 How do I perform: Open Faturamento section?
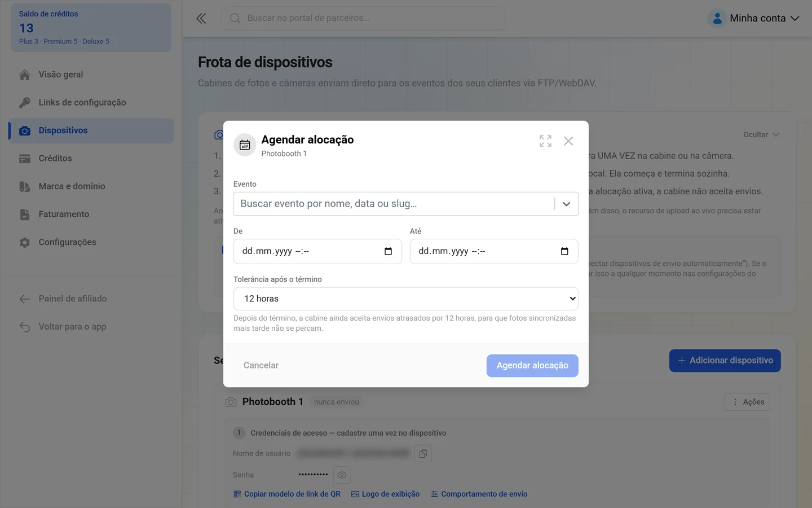coord(91,214)
